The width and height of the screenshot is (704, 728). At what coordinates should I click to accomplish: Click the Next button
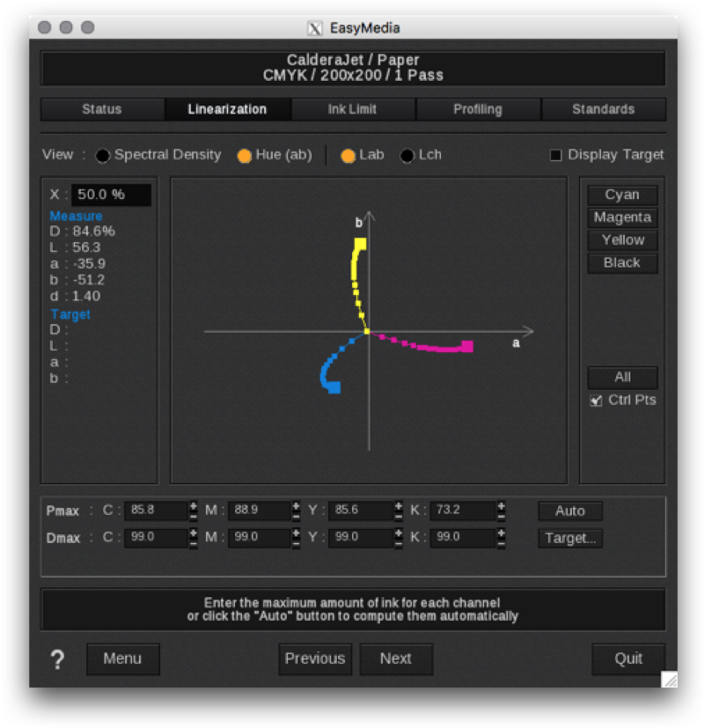point(395,658)
